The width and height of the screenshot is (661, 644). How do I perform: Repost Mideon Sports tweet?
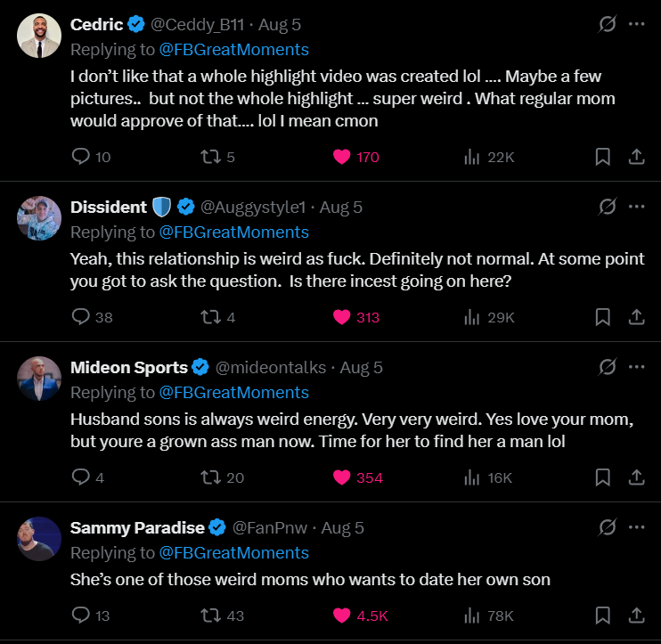[x=211, y=477]
